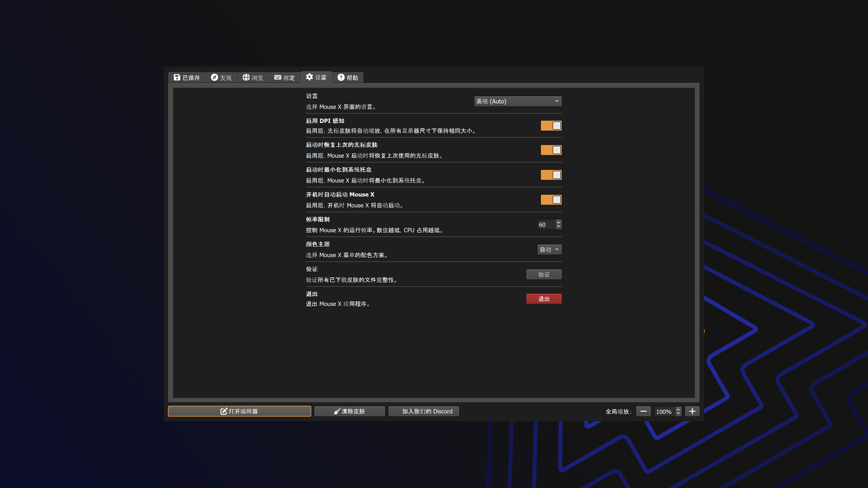Click the globe icon on 浏览 tab

(246, 77)
